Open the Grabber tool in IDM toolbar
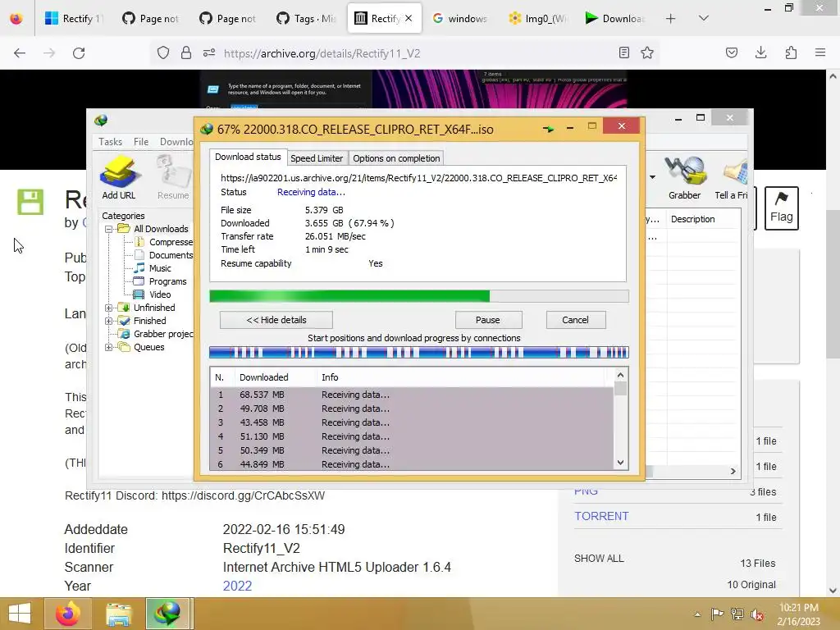Screen dimensions: 840x630 pyautogui.click(x=684, y=177)
